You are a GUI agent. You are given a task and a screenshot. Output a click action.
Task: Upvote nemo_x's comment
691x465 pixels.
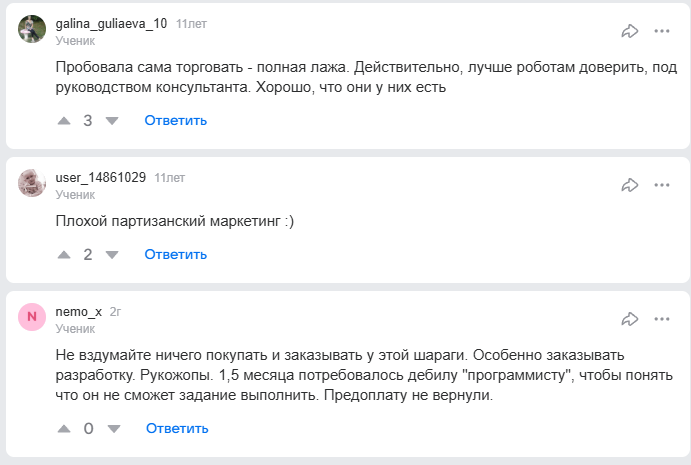coord(64,428)
